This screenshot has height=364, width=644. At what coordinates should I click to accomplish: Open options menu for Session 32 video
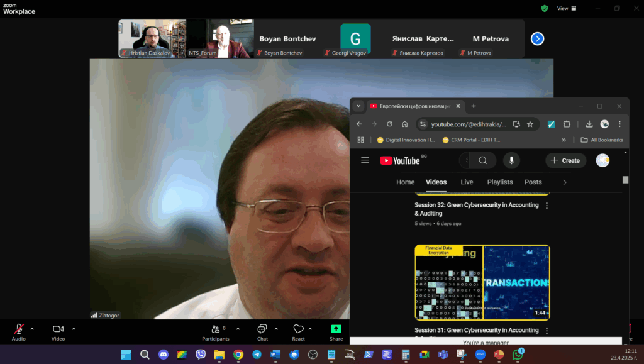[x=547, y=206]
